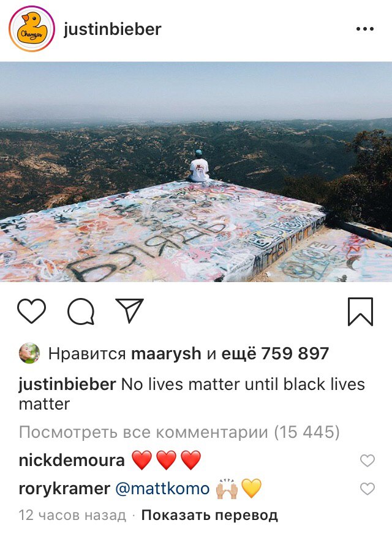Expand all 15 445 comments
The height and width of the screenshot is (558, 392).
pos(179,432)
